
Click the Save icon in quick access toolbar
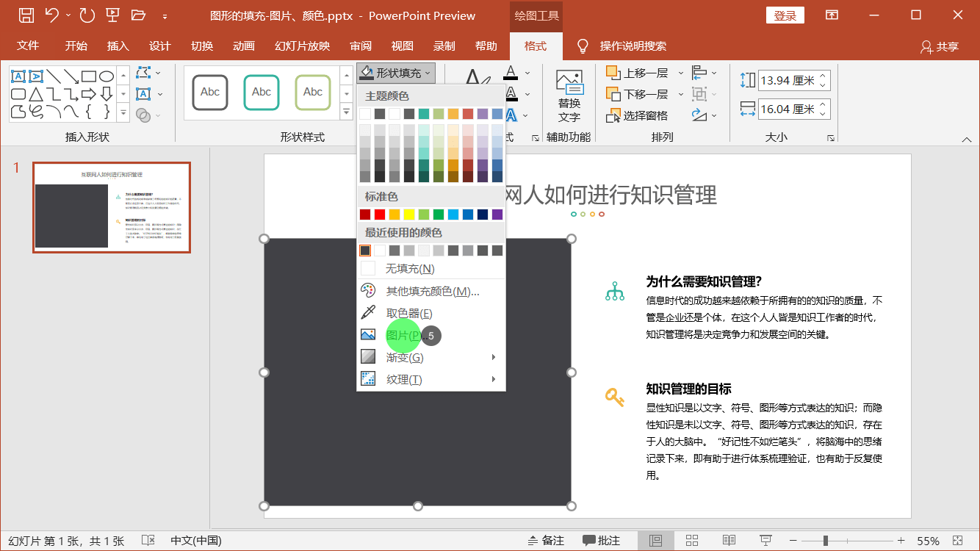coord(26,15)
